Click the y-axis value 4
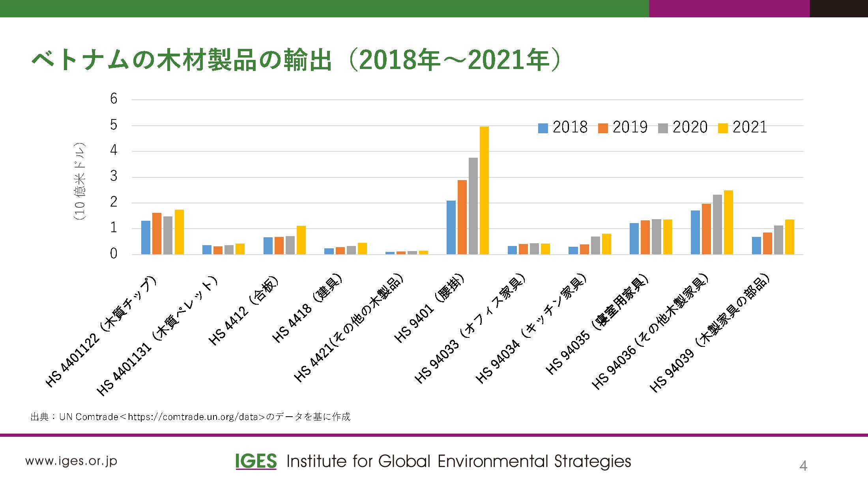868x488 pixels. (x=114, y=150)
